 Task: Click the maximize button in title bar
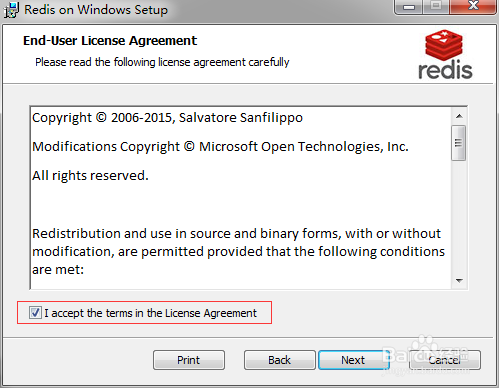pos(436,7)
